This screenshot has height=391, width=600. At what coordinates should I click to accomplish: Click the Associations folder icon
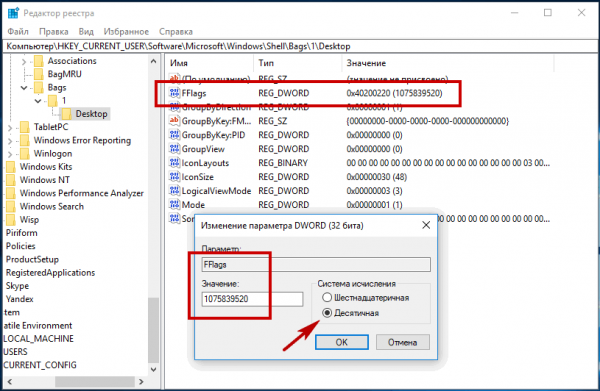point(39,61)
